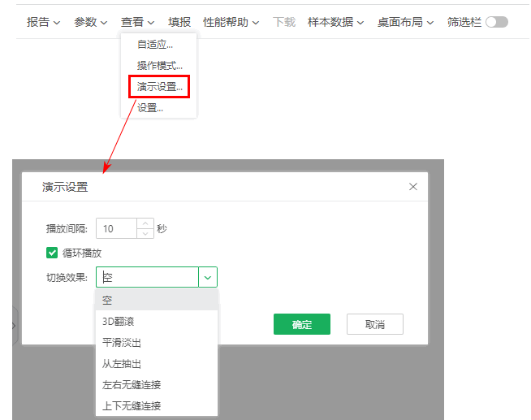The width and height of the screenshot is (531, 420).
Task: Click the 切换效果 combo box text field
Action: (x=147, y=277)
